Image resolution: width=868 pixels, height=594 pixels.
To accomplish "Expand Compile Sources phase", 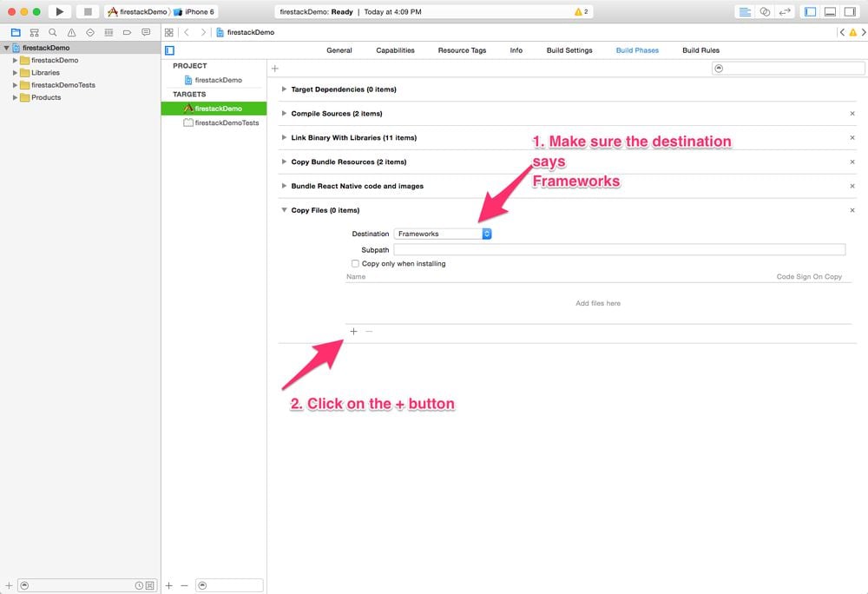I will [x=284, y=114].
